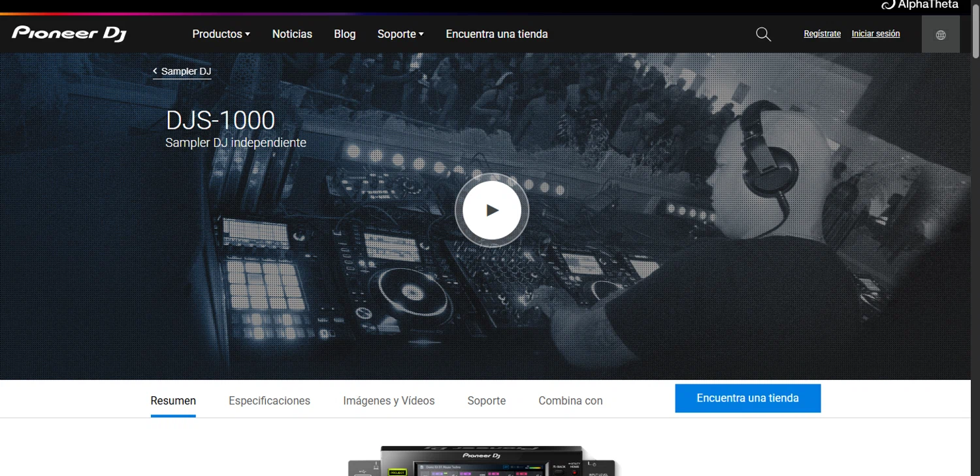The image size is (980, 476).
Task: Open the Soporte product tab
Action: [487, 401]
